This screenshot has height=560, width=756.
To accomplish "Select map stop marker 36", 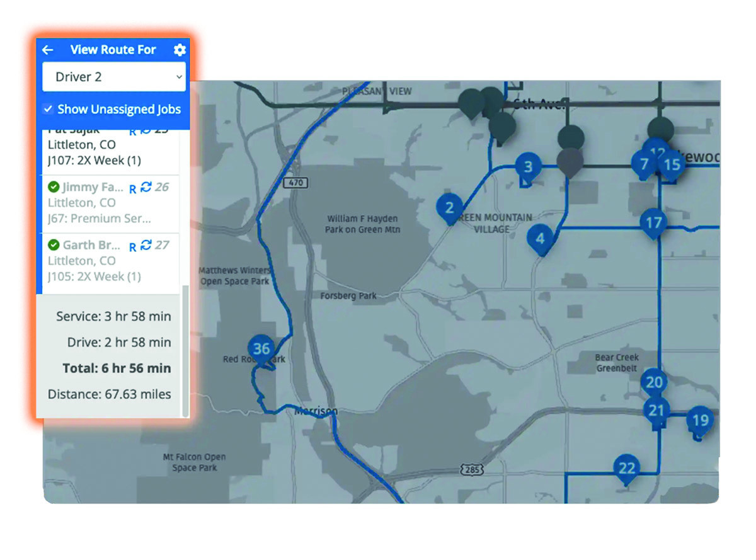I will [261, 349].
